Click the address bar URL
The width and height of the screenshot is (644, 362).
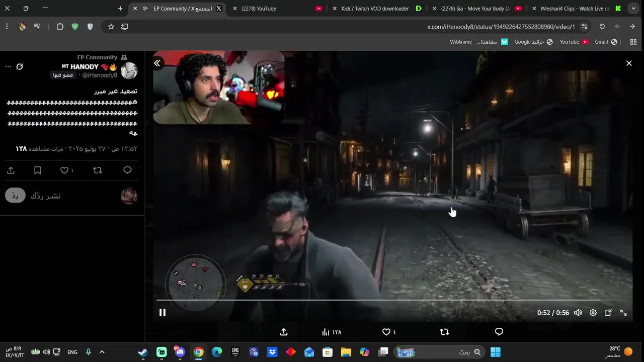pos(501,27)
